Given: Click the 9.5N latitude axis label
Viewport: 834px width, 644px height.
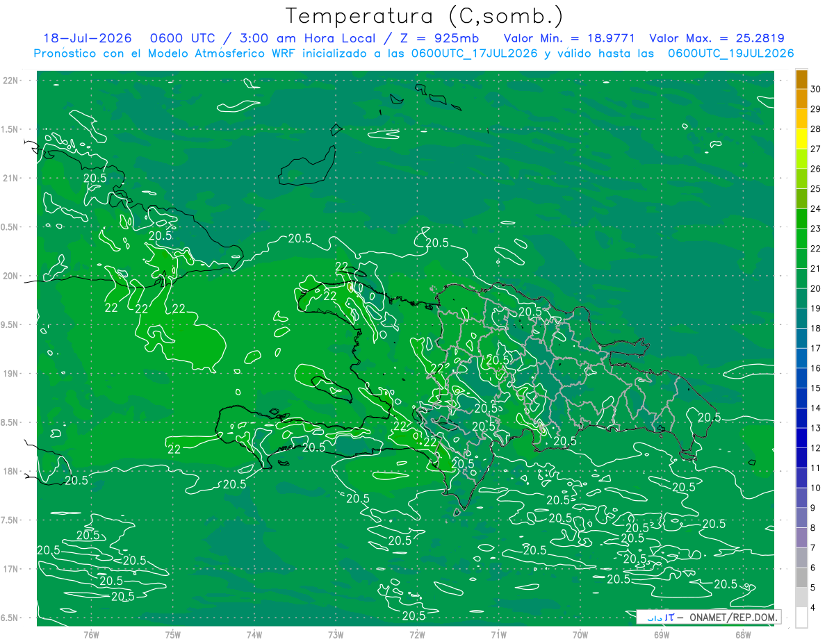Looking at the screenshot, I should pyautogui.click(x=10, y=324).
